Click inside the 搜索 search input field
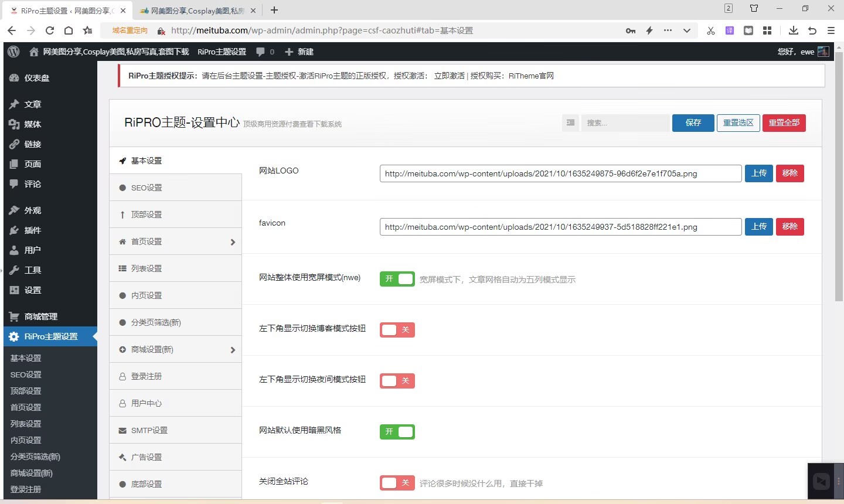This screenshot has width=844, height=504. (x=621, y=122)
